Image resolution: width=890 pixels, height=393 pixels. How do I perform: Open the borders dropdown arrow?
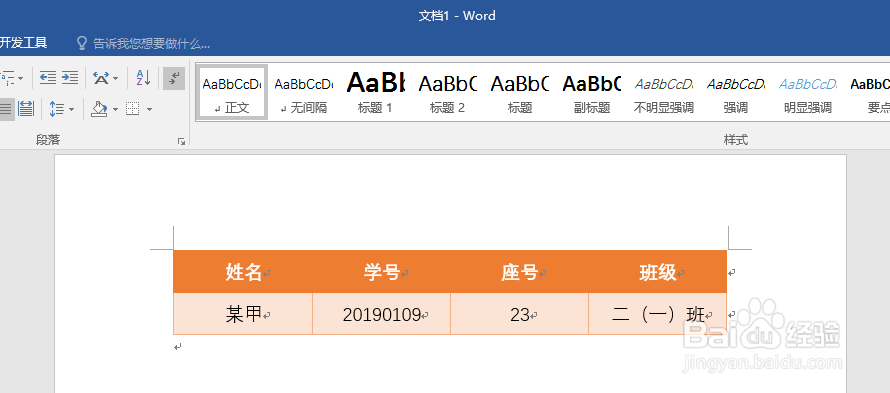(149, 109)
